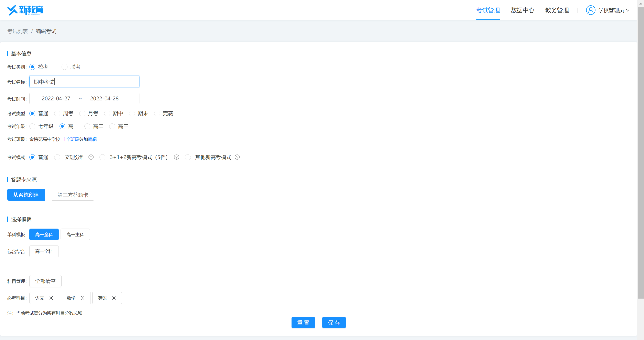Open end date picker 2022-04-28

104,99
